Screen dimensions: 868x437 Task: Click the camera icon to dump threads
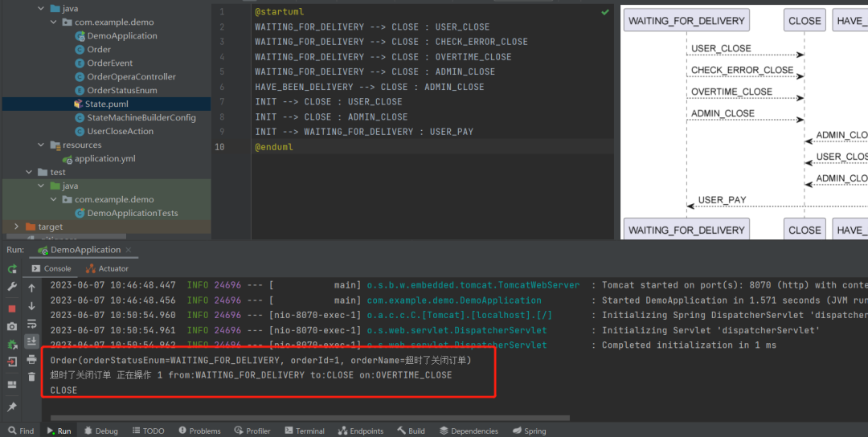[x=12, y=326]
